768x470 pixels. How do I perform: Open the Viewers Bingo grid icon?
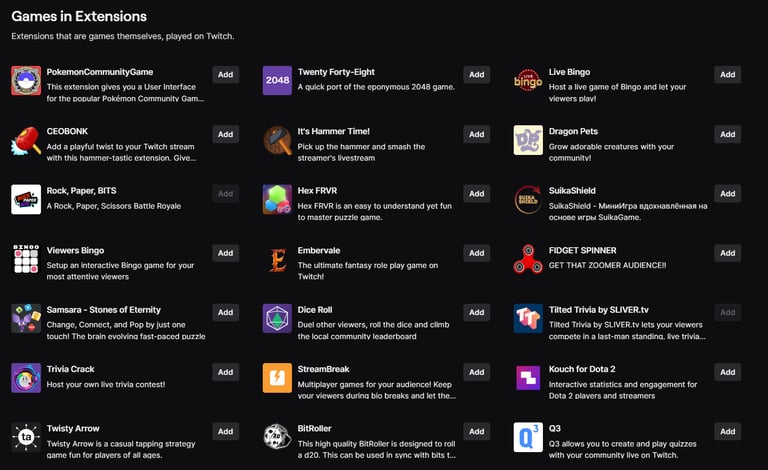click(x=26, y=259)
